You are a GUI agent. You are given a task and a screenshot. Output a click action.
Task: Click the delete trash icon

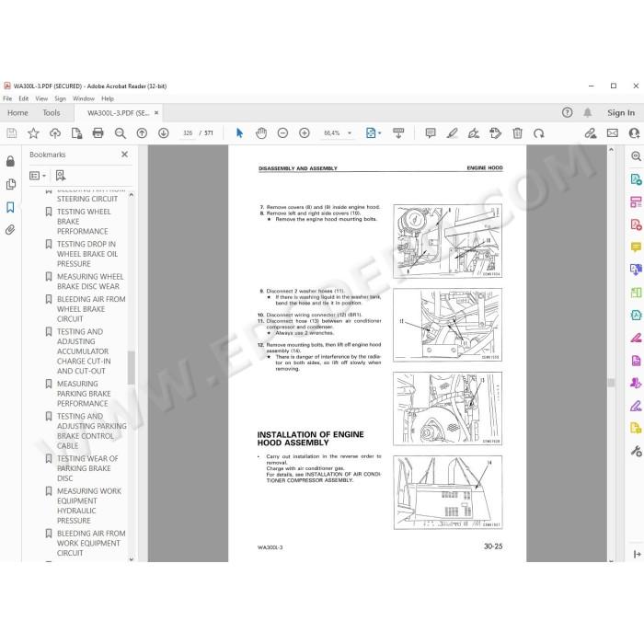[517, 133]
